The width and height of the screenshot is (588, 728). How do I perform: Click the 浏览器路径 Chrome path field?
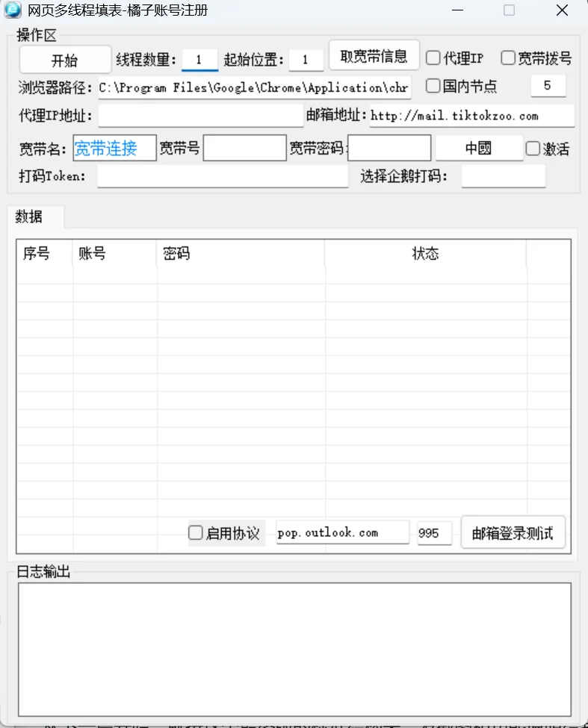[x=255, y=87]
